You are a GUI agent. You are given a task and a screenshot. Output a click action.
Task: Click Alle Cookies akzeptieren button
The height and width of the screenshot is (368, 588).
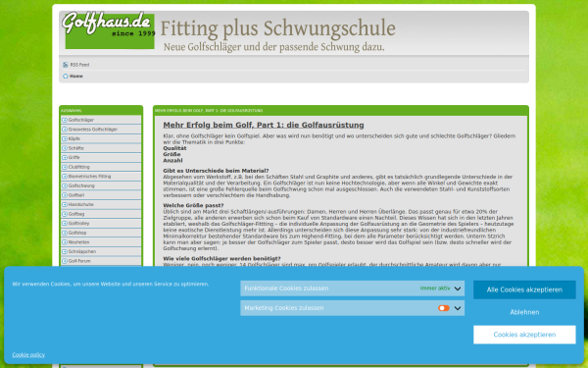point(524,289)
